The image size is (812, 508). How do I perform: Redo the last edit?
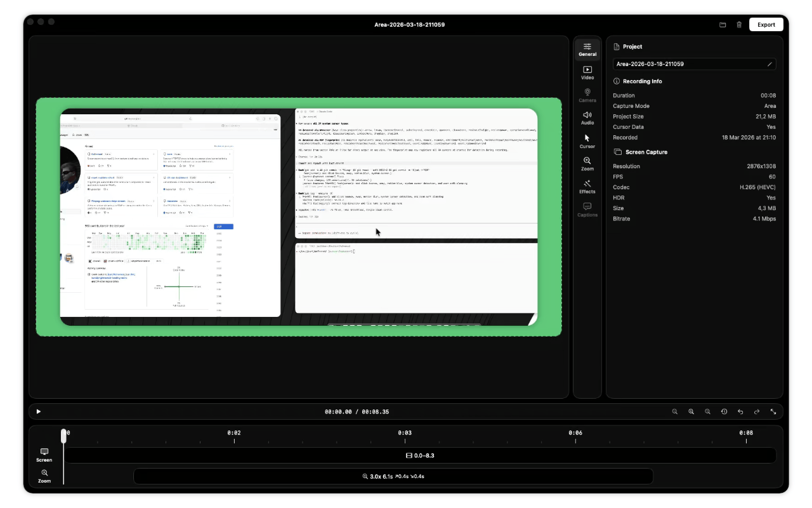pos(757,411)
